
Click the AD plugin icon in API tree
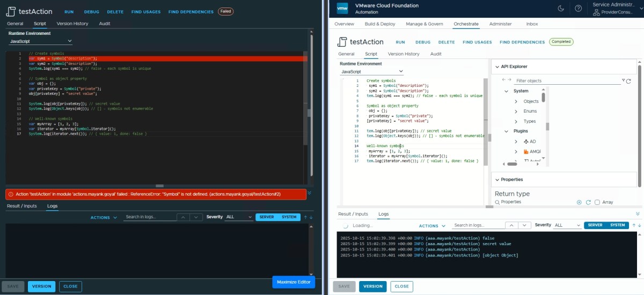pos(525,142)
